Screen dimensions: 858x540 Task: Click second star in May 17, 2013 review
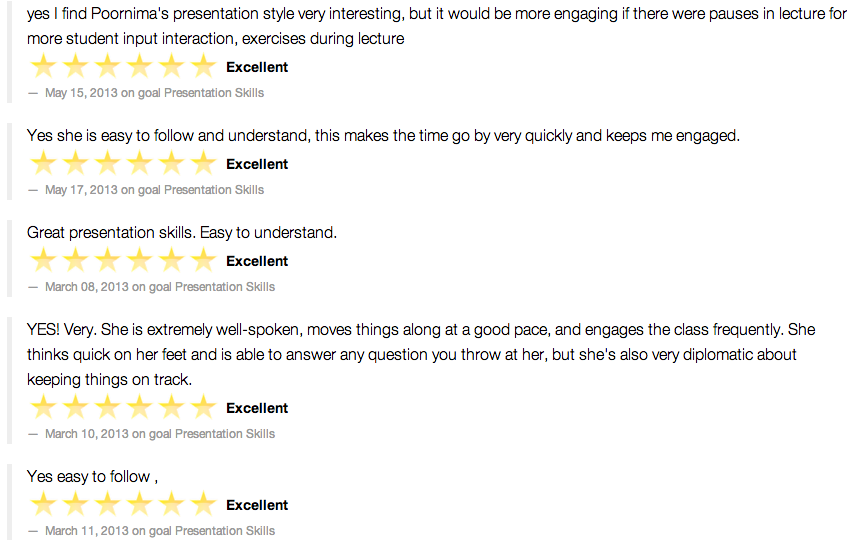[75, 164]
